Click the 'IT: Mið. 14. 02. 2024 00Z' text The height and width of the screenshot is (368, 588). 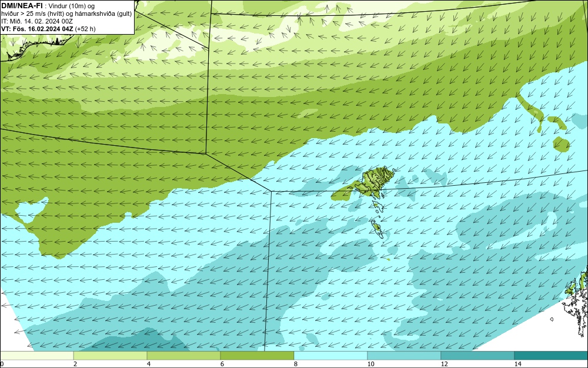(x=36, y=21)
